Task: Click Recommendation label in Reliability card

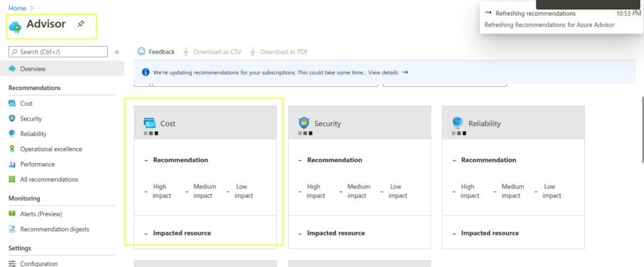Action: tap(488, 159)
